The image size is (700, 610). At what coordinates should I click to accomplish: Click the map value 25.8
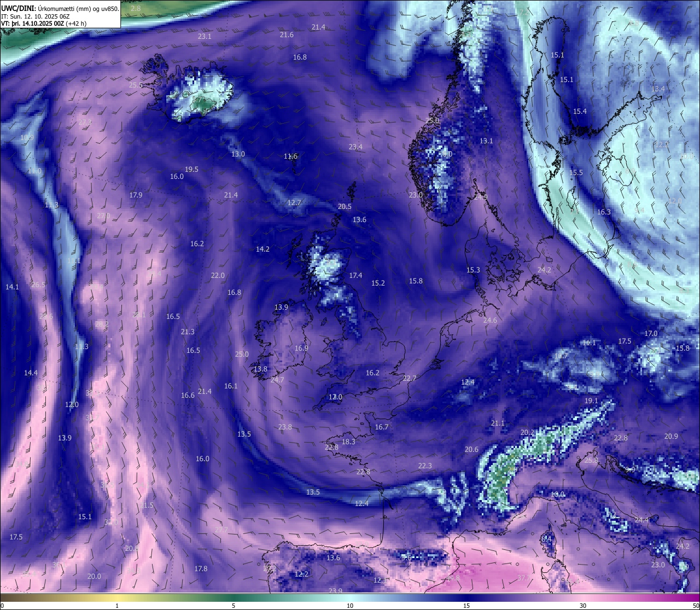tap(591, 460)
